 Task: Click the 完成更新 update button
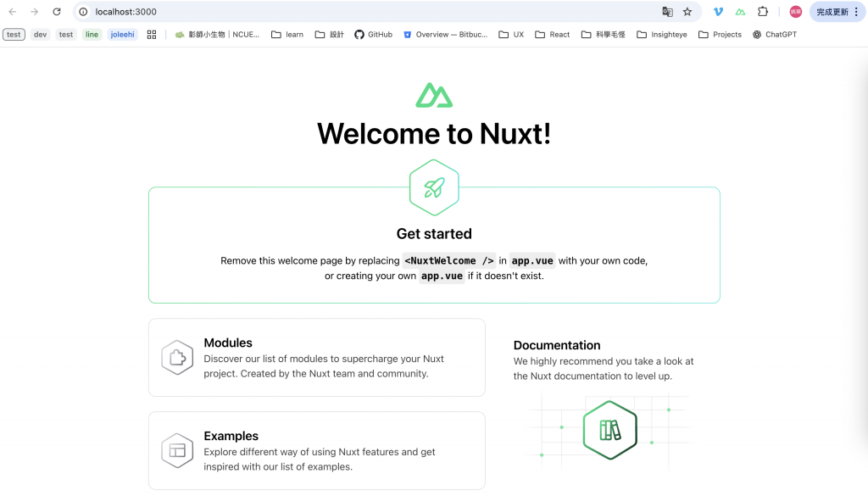(x=832, y=12)
